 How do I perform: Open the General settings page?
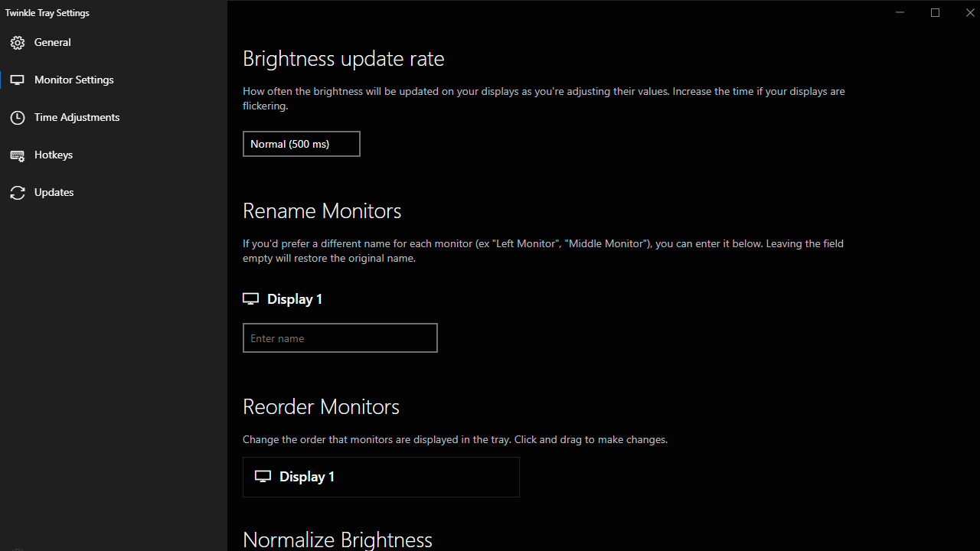[x=53, y=43]
